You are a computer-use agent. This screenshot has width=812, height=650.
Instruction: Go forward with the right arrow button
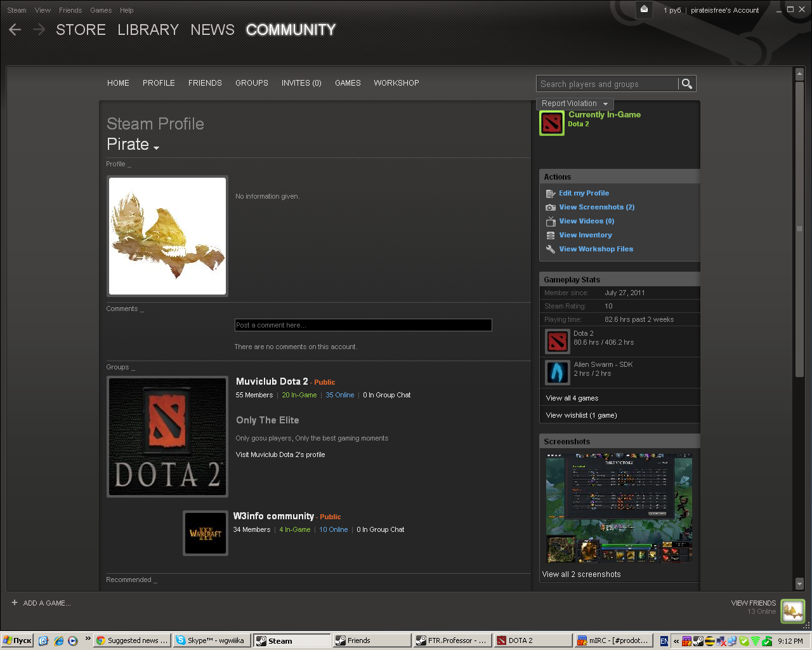[39, 30]
